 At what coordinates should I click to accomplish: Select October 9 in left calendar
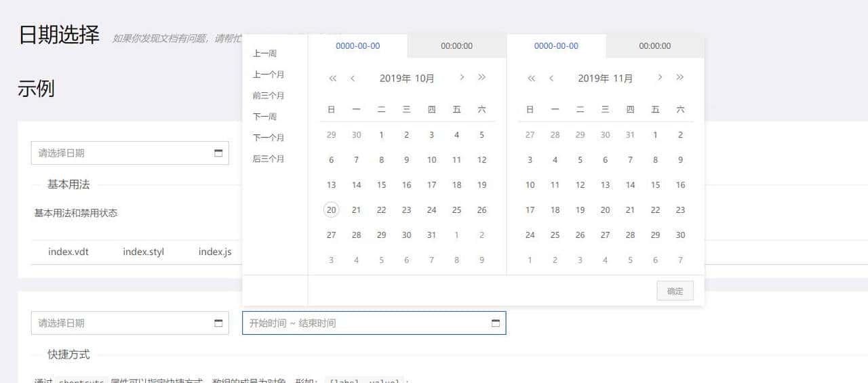(x=406, y=160)
